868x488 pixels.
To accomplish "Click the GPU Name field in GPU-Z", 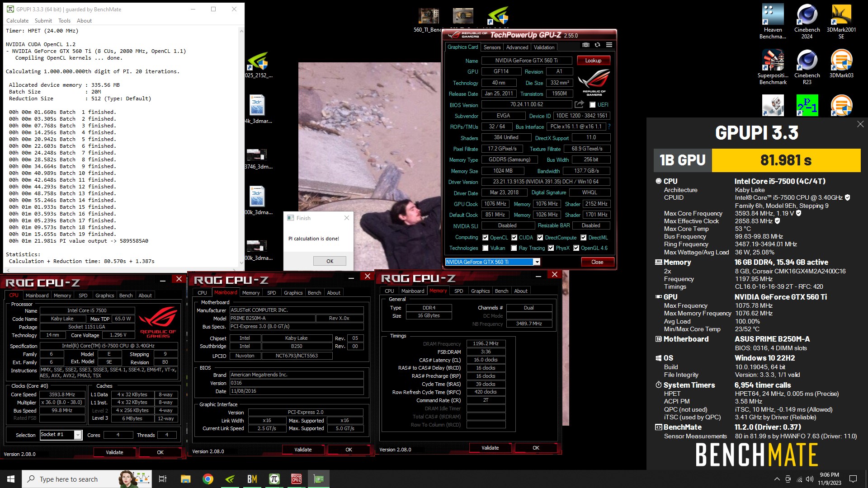I will click(526, 61).
